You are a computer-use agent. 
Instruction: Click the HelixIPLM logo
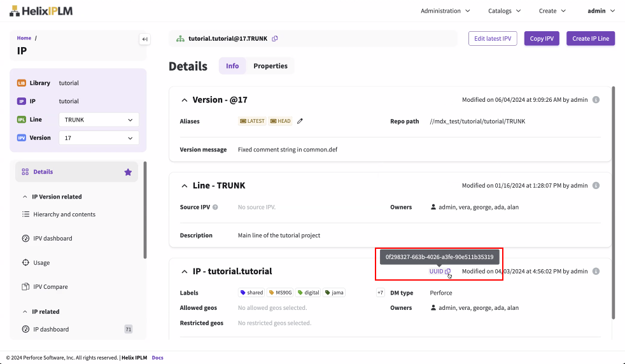pyautogui.click(x=40, y=11)
